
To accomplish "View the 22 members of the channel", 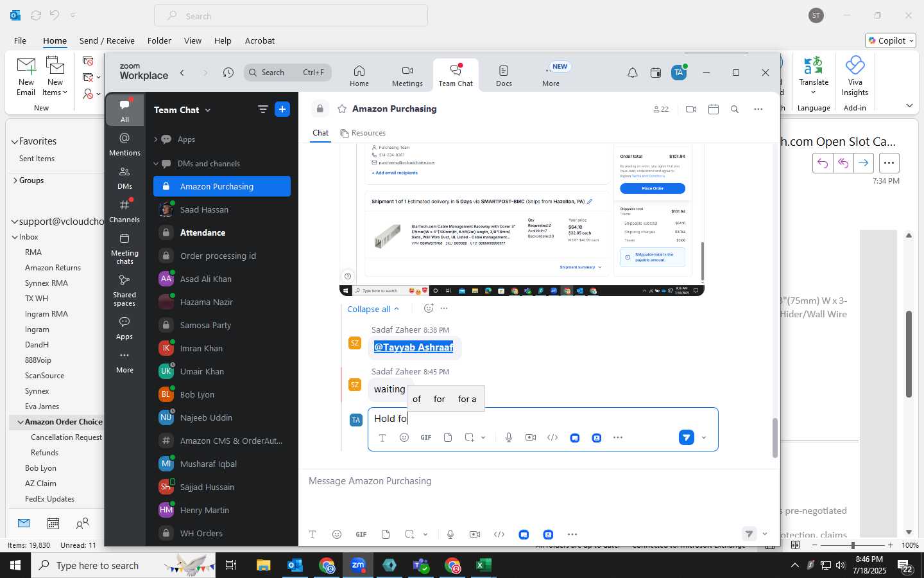I will [x=661, y=109].
